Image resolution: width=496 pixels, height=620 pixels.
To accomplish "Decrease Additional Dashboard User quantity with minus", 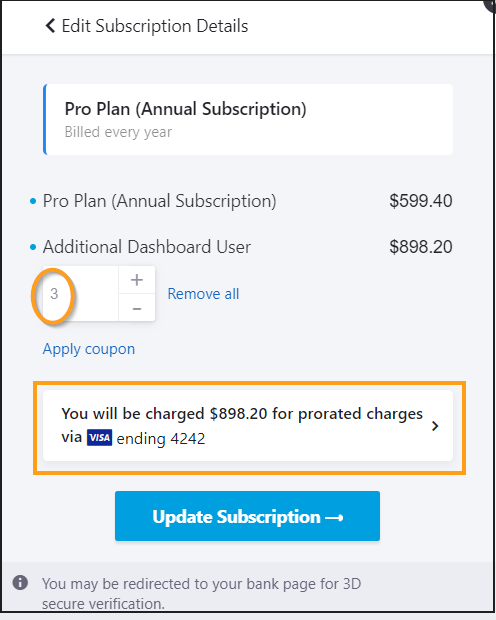I will [x=137, y=308].
